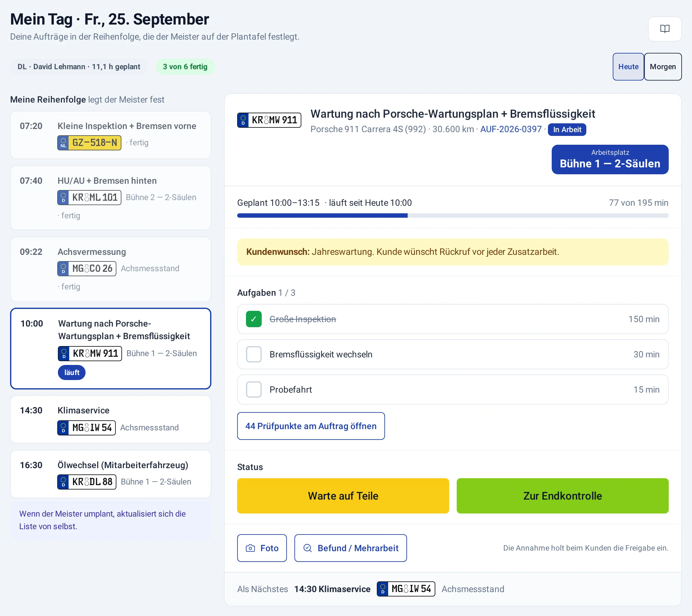
Task: Click the 150 min duration value
Action: click(644, 319)
